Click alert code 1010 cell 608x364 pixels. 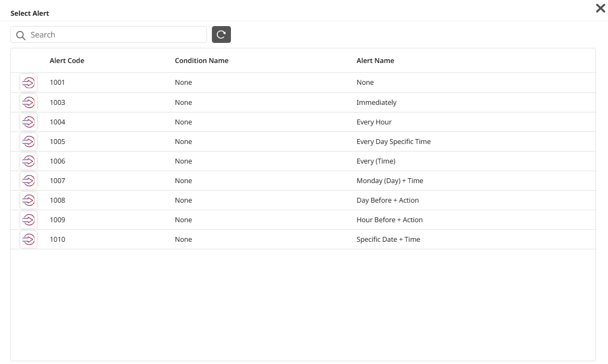pyautogui.click(x=58, y=240)
